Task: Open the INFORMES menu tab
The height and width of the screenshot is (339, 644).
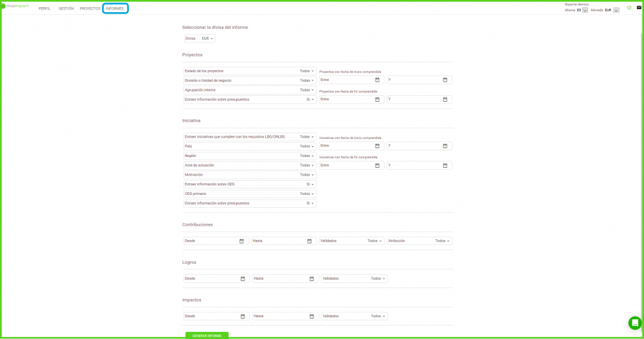Action: tap(115, 8)
